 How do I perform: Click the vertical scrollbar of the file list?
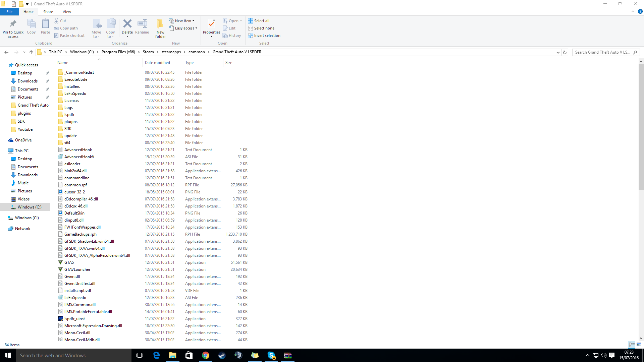point(641,127)
